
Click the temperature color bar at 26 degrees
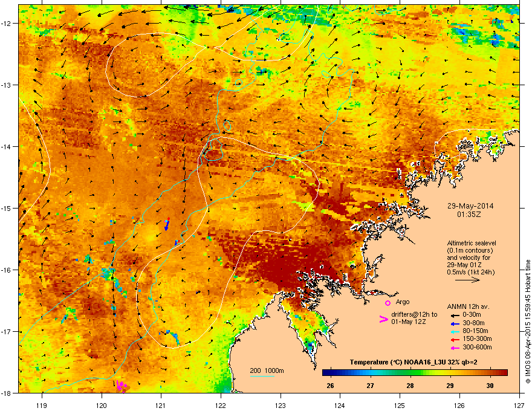click(330, 373)
